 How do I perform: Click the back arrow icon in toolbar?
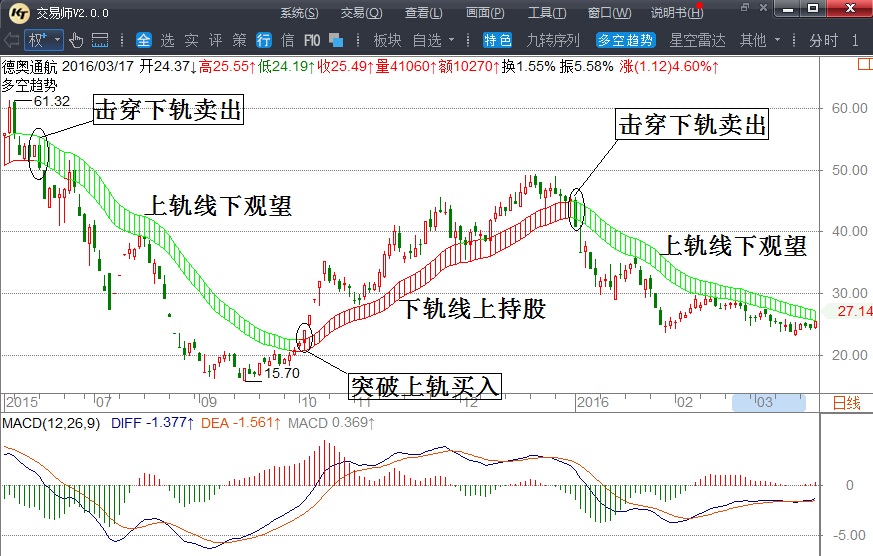pyautogui.click(x=12, y=40)
